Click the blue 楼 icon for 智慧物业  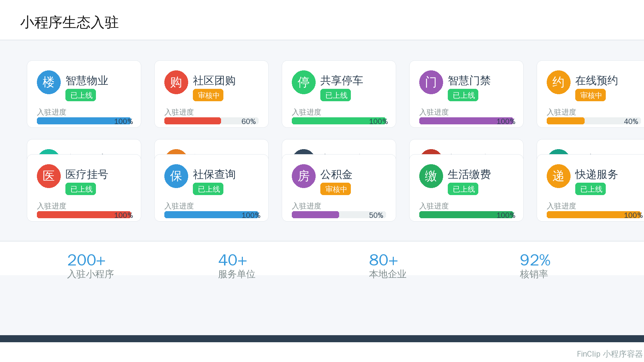tap(49, 82)
